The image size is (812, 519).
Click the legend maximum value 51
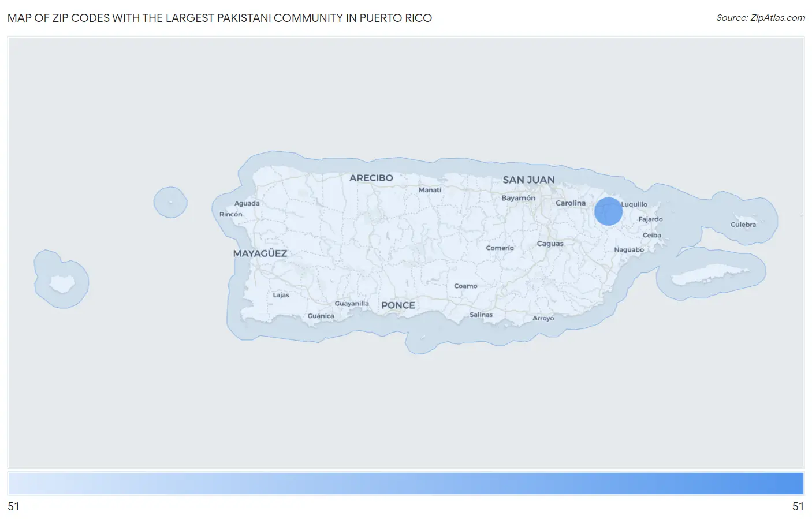pos(798,507)
